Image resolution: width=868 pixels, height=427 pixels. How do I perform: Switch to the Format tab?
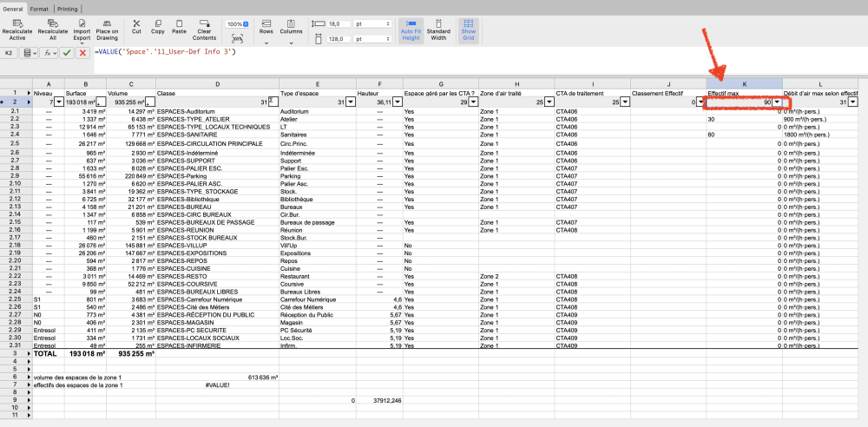(x=40, y=8)
